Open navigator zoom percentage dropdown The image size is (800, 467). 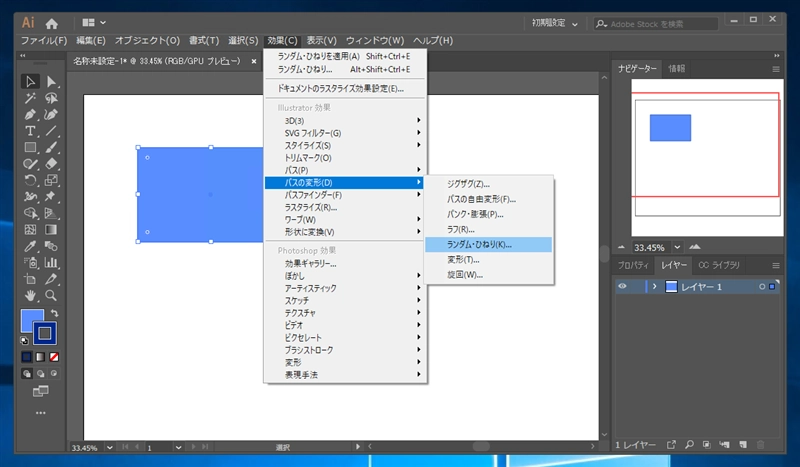(x=677, y=248)
